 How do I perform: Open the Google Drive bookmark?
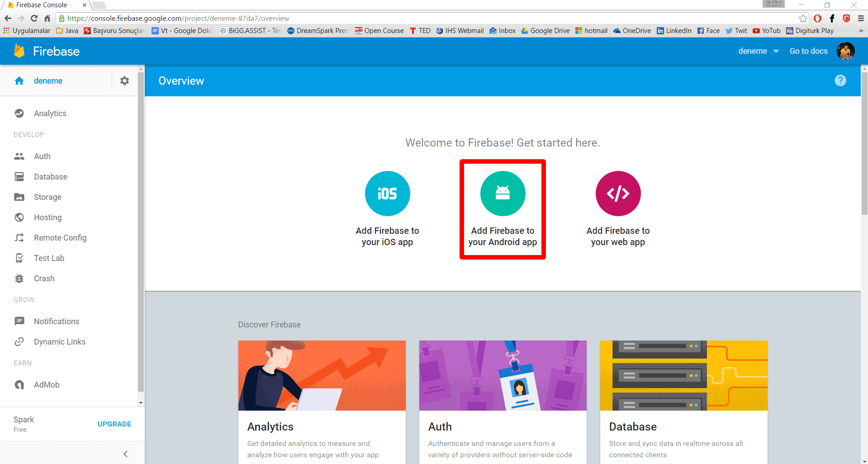[x=545, y=31]
